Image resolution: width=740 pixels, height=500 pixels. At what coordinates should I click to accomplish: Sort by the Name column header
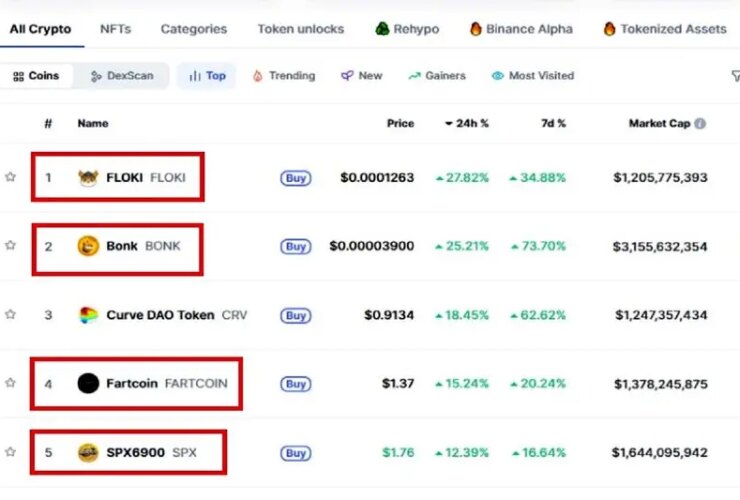(93, 124)
